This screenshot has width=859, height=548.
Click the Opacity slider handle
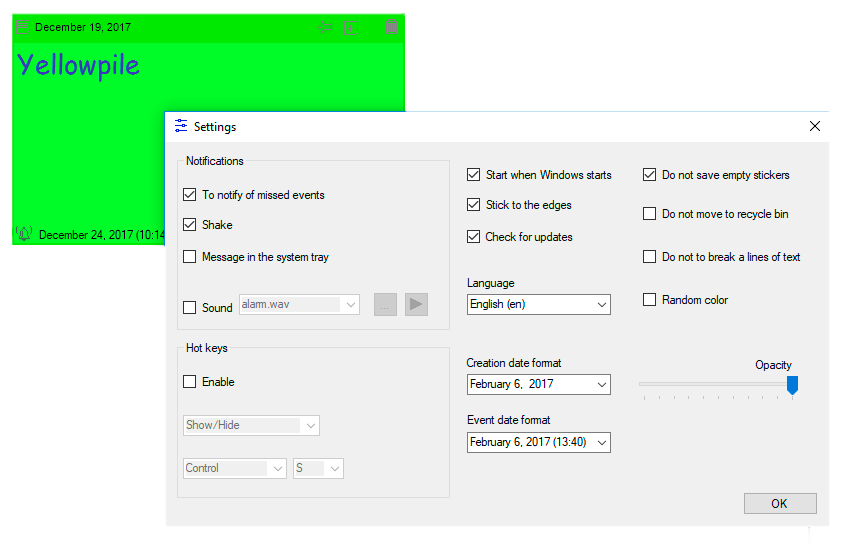[x=792, y=385]
